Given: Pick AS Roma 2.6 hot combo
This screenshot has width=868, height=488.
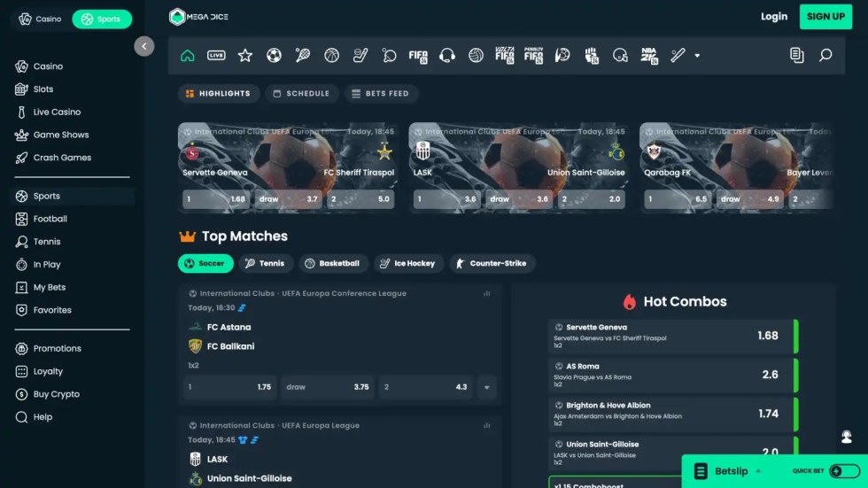Looking at the screenshot, I should [672, 375].
